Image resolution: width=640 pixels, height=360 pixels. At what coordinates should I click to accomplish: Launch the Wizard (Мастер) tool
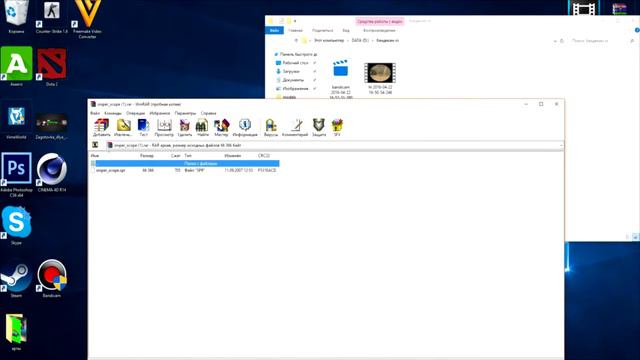pos(221,127)
